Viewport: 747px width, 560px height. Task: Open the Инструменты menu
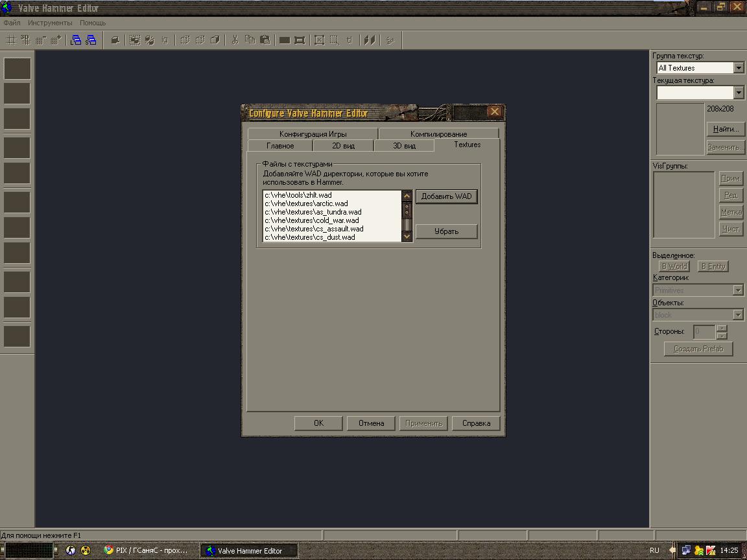point(50,23)
